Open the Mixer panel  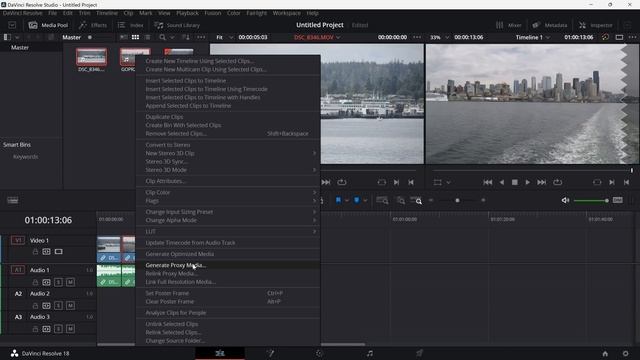[509, 25]
